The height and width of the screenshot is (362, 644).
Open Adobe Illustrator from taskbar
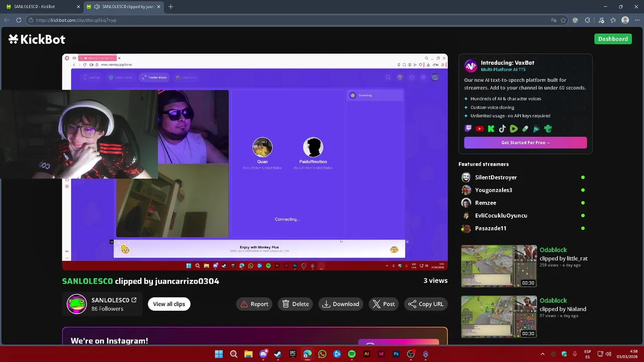coord(366,354)
